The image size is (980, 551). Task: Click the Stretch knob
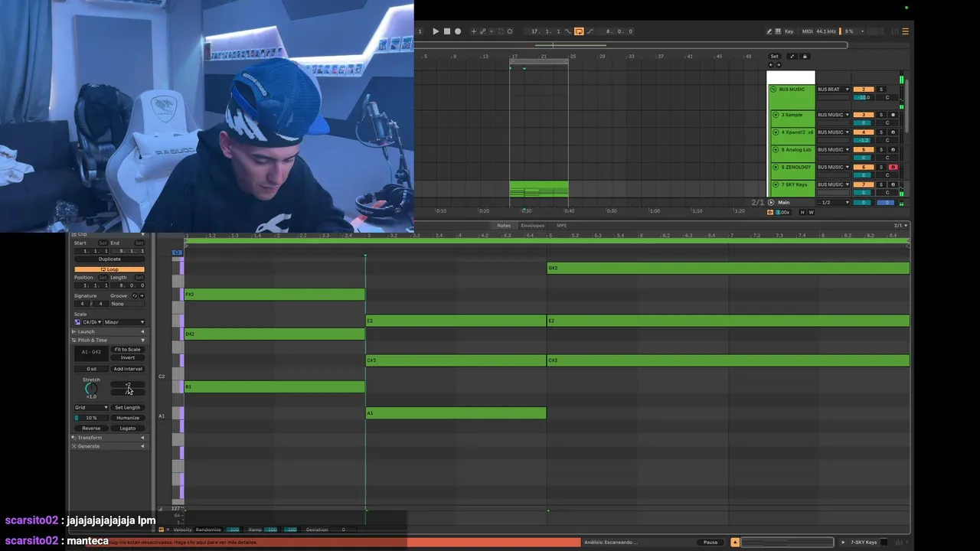click(91, 389)
